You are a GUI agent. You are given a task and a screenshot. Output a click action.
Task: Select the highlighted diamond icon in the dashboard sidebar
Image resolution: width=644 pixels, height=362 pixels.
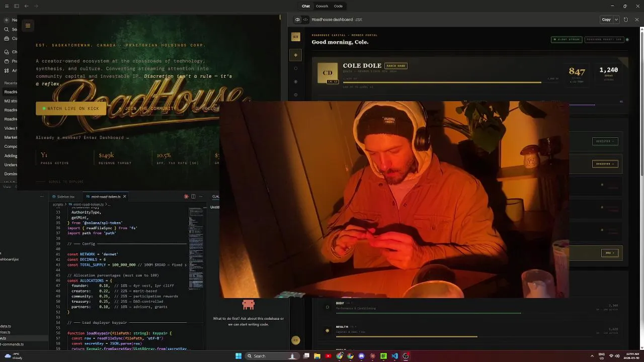pos(296,55)
